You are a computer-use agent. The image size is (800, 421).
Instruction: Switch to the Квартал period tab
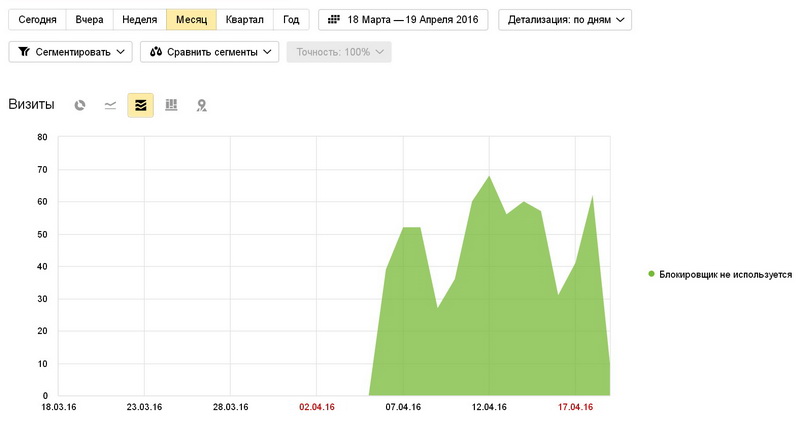point(245,20)
